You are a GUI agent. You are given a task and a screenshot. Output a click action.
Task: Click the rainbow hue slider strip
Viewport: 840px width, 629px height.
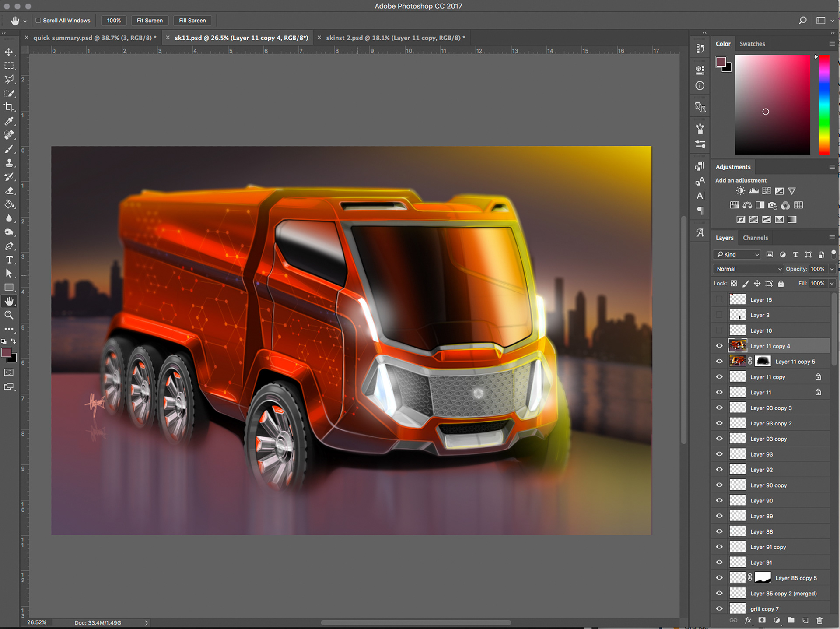click(824, 105)
